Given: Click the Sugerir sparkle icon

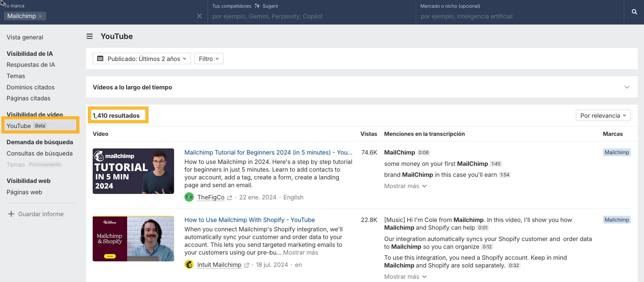Looking at the screenshot, I should pos(257,6).
